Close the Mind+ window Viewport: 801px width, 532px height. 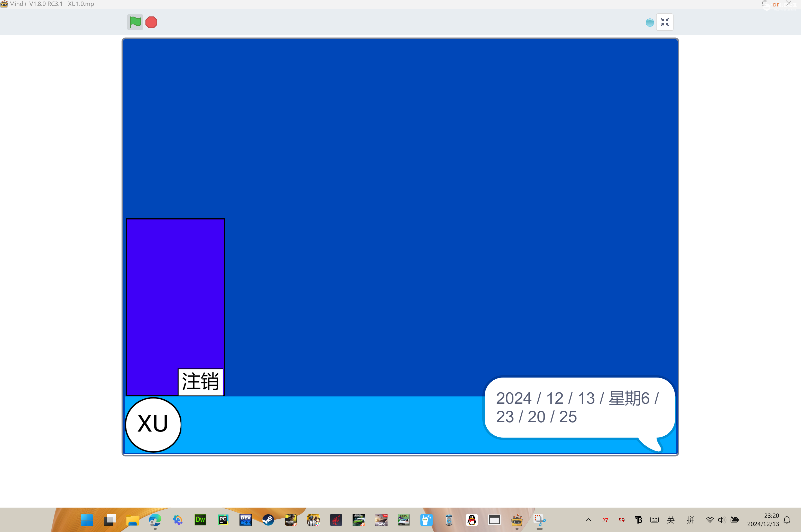coord(788,3)
